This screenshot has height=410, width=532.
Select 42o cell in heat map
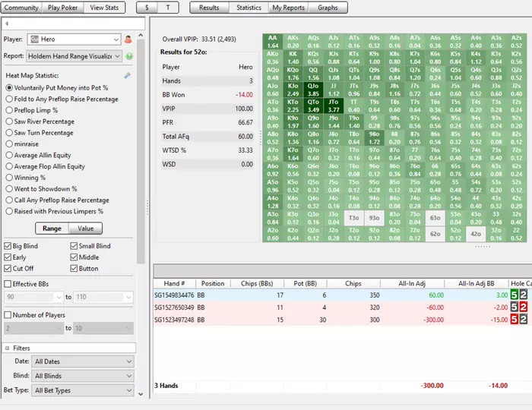pos(476,234)
